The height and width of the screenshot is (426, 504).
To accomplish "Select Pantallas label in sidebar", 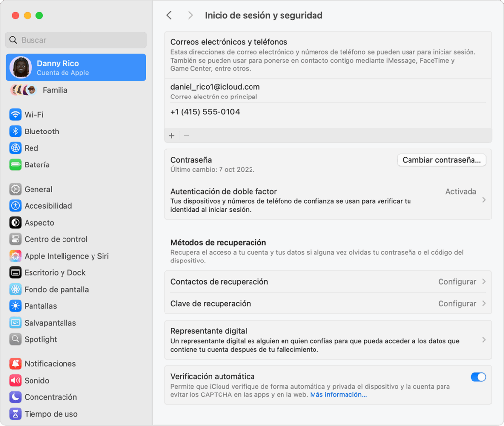I will click(40, 306).
